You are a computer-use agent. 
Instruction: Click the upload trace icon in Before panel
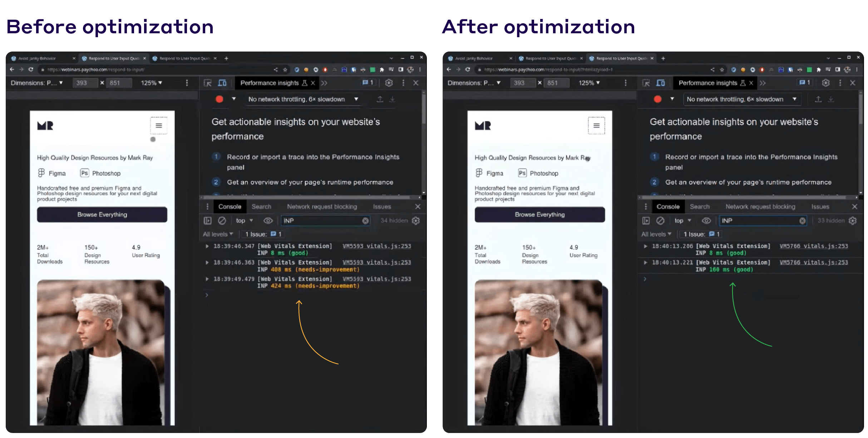coord(380,99)
